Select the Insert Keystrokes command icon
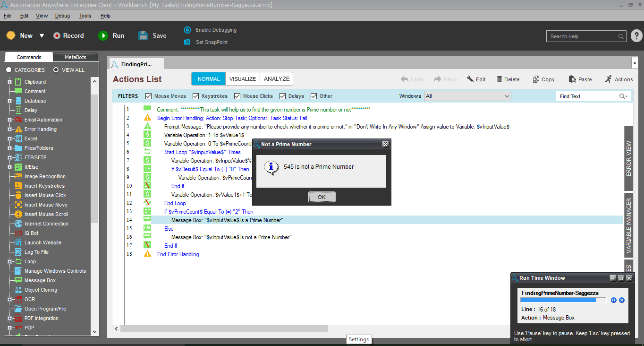Image resolution: width=644 pixels, height=346 pixels. (x=18, y=186)
